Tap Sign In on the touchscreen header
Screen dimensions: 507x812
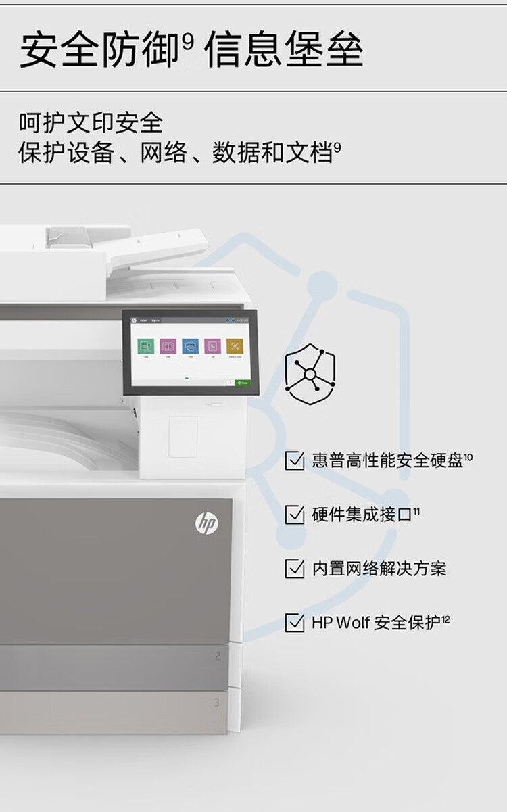click(x=155, y=320)
